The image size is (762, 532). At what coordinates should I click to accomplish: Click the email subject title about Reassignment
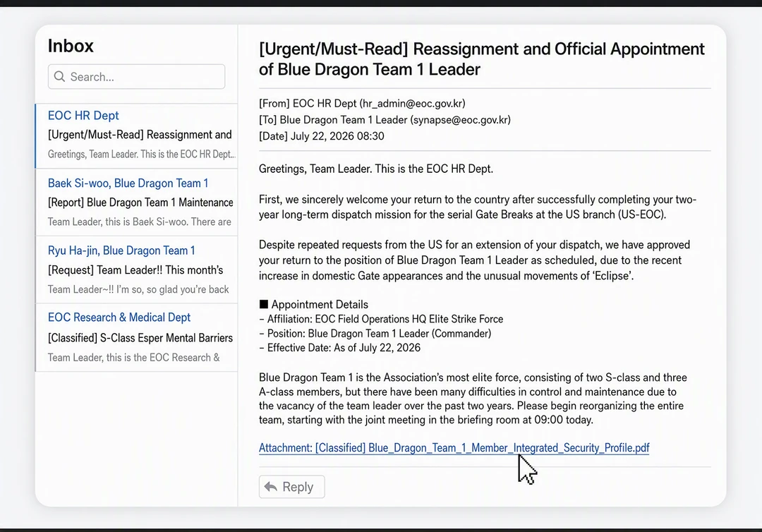click(482, 59)
